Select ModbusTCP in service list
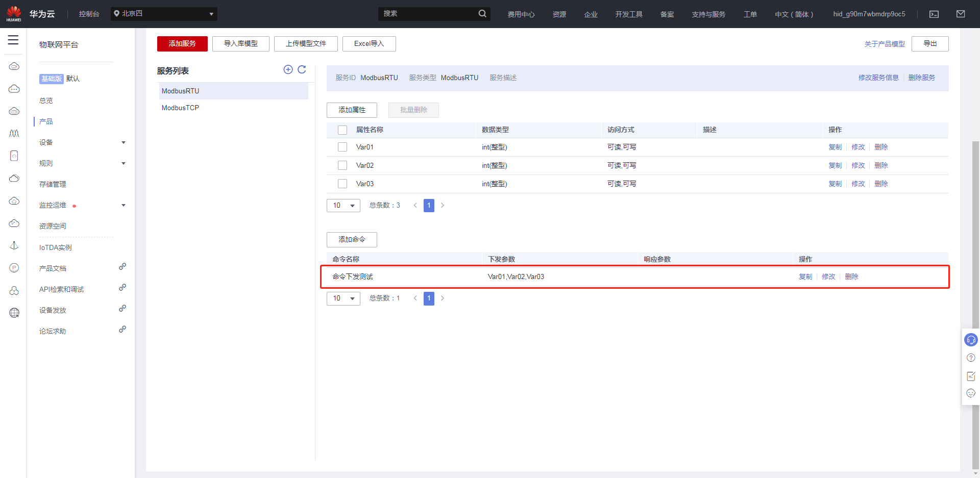 click(x=181, y=108)
